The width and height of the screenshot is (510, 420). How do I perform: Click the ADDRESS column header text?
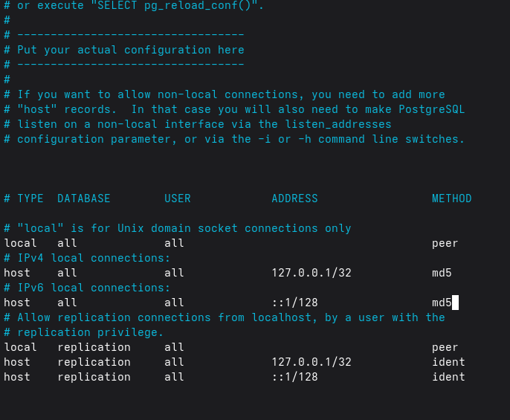pyautogui.click(x=294, y=198)
